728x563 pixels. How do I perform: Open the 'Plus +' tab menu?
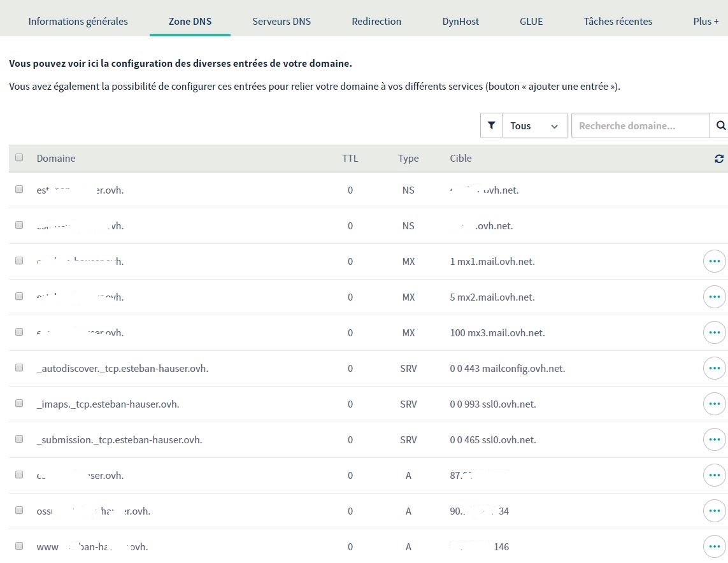tap(706, 22)
